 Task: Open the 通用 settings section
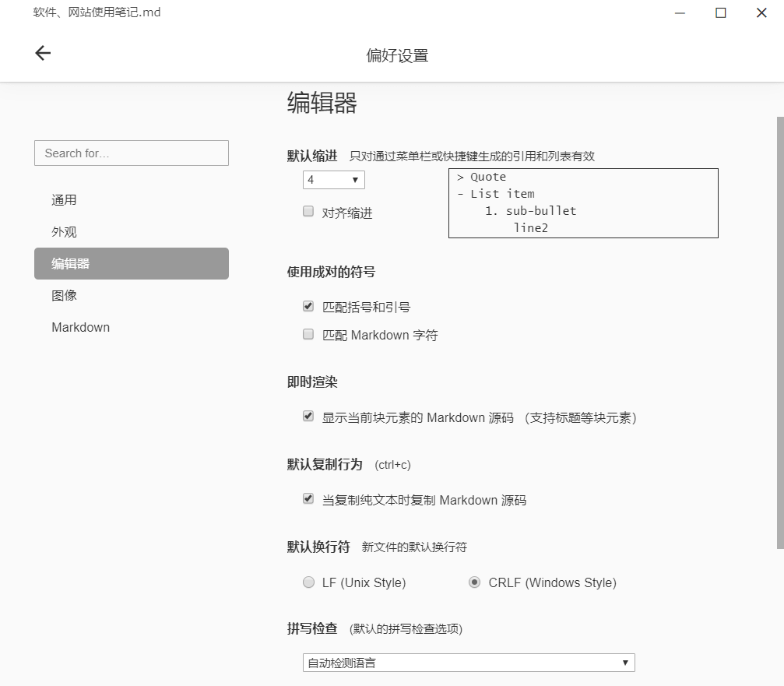64,199
